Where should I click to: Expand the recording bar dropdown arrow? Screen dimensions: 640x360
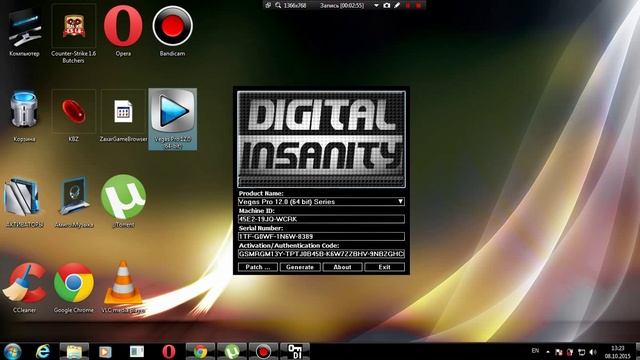(x=376, y=5)
